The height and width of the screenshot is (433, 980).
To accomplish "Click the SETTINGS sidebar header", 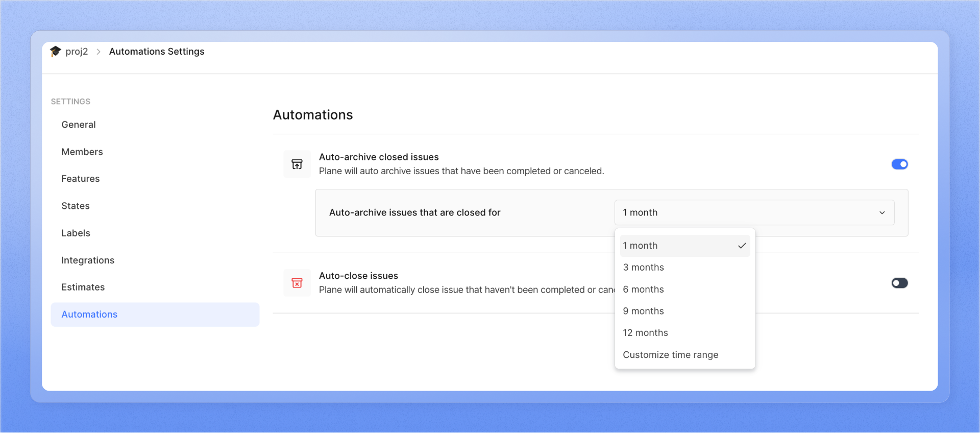I will click(x=70, y=102).
